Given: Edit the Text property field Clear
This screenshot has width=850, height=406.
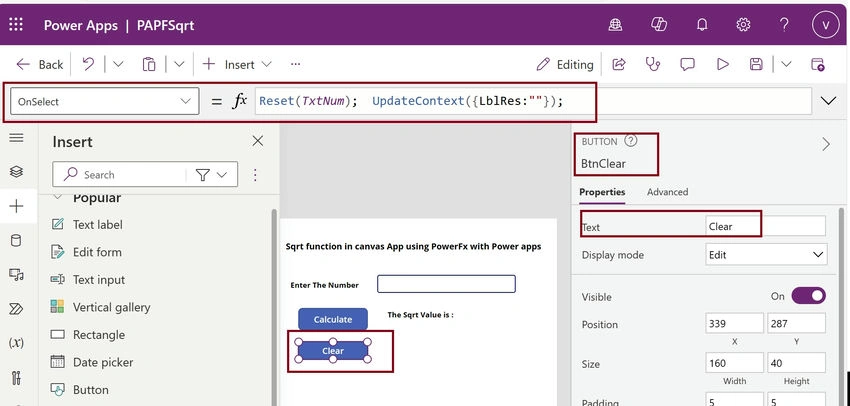Looking at the screenshot, I should (x=766, y=227).
